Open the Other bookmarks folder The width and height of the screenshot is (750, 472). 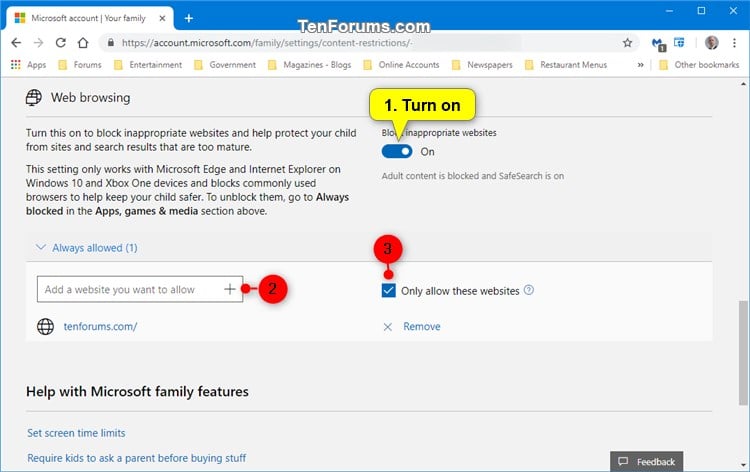click(x=699, y=65)
